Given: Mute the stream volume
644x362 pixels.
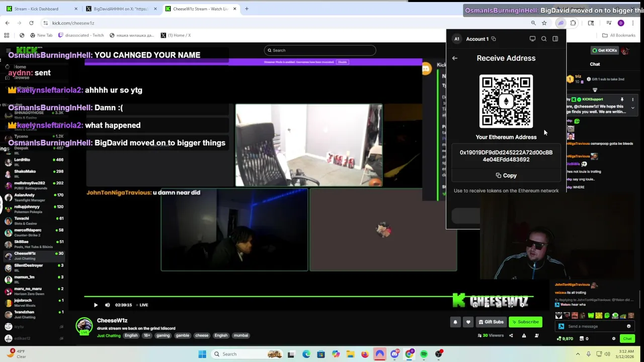Looking at the screenshot, I should click(107, 305).
